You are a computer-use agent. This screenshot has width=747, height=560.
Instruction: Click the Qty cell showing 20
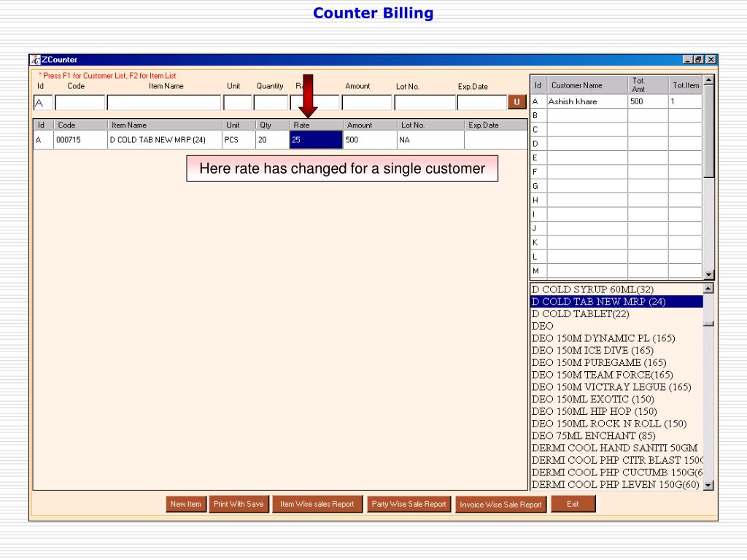[x=273, y=140]
